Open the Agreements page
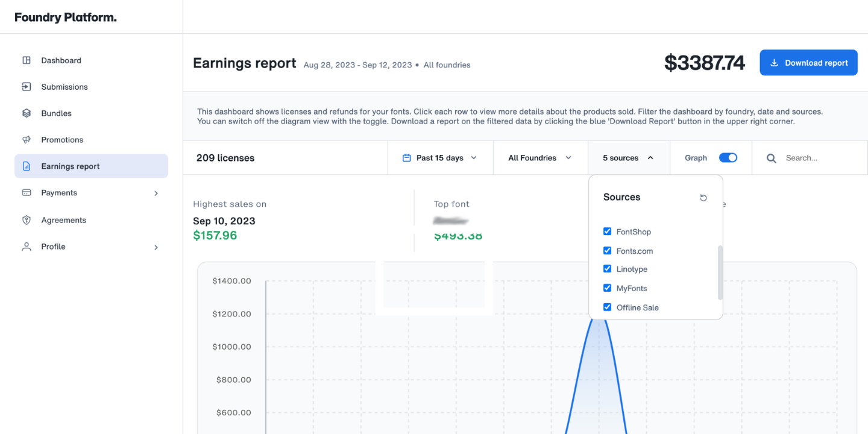Viewport: 868px width, 434px height. pyautogui.click(x=91, y=220)
